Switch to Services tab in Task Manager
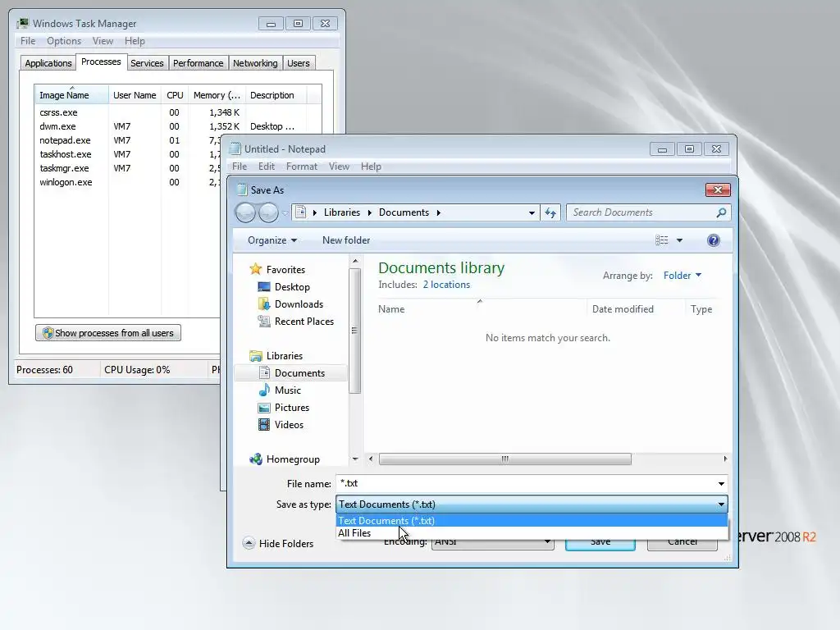840x630 pixels. tap(147, 63)
